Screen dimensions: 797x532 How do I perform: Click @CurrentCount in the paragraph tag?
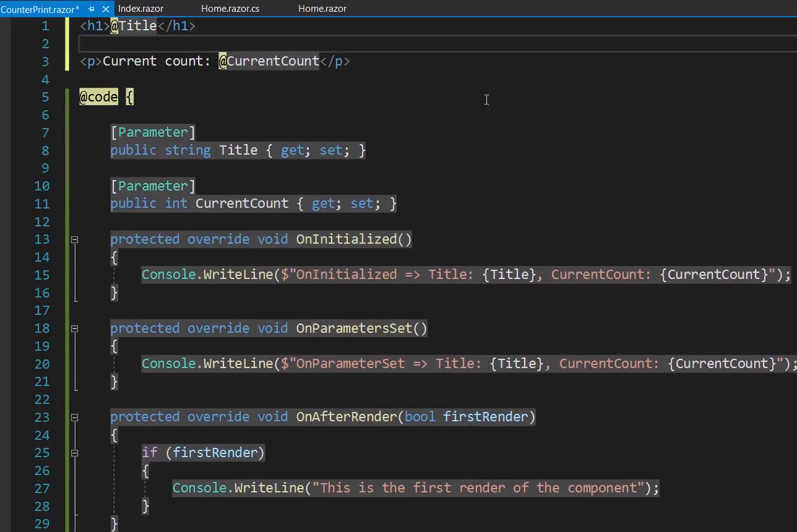point(269,61)
